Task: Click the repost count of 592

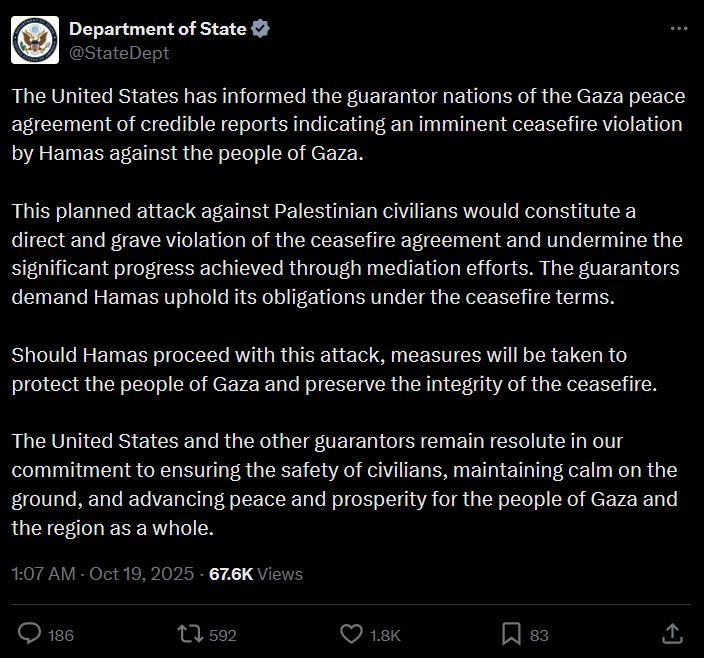Action: click(222, 635)
